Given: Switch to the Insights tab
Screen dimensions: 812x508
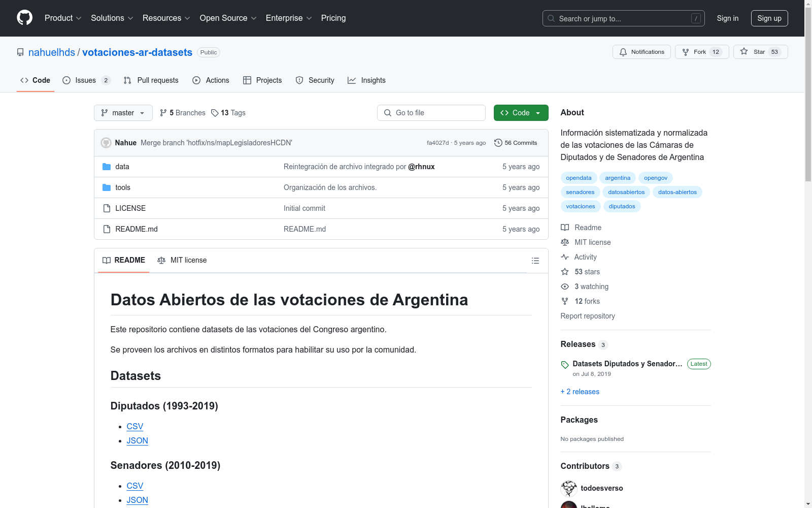Looking at the screenshot, I should point(367,80).
